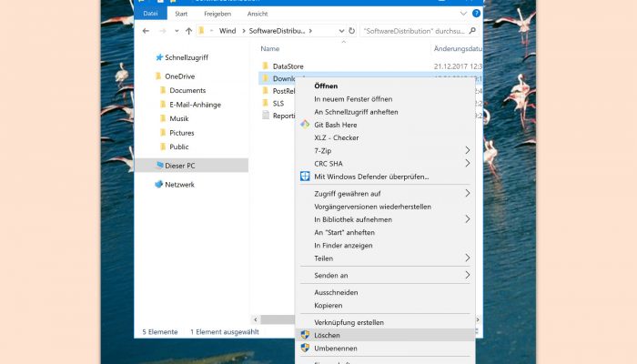637x364 pixels.
Task: Switch to the Ansicht ribbon tab
Action: [258, 14]
